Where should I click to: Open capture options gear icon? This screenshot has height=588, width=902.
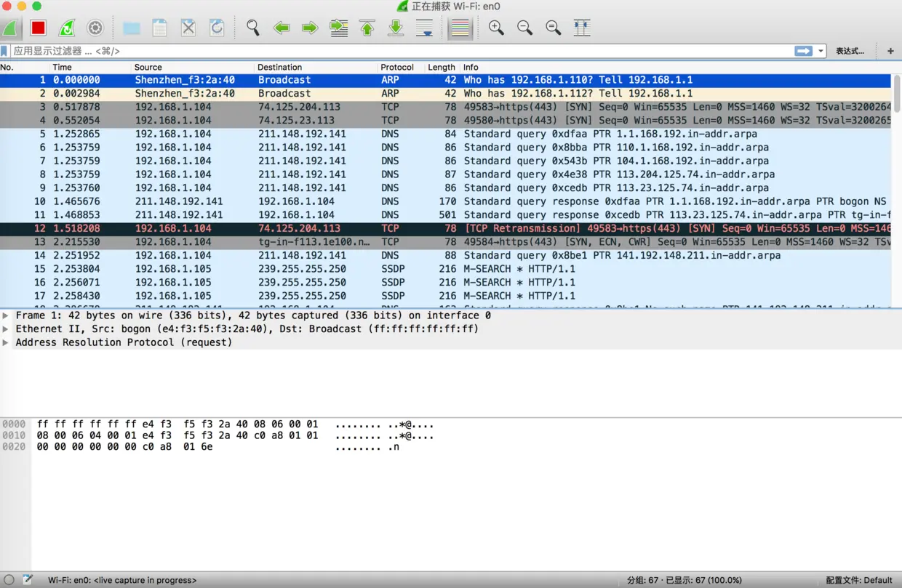click(x=95, y=28)
